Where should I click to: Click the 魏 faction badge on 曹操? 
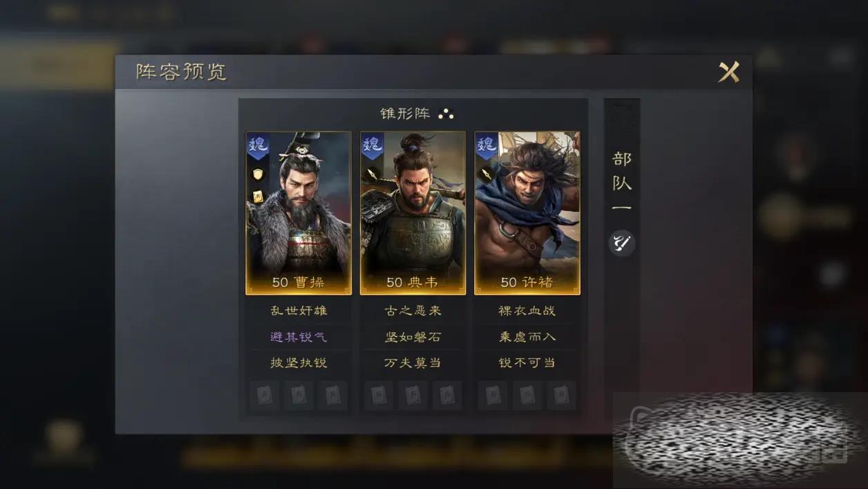click(258, 146)
